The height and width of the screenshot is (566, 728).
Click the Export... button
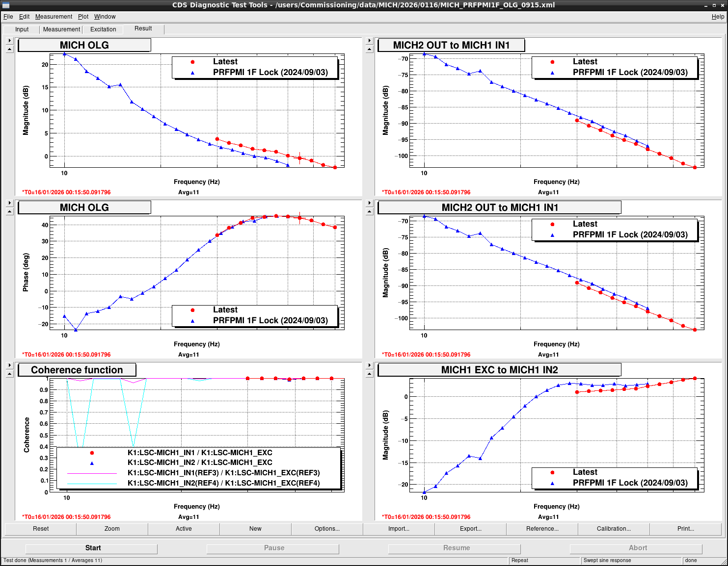click(470, 529)
